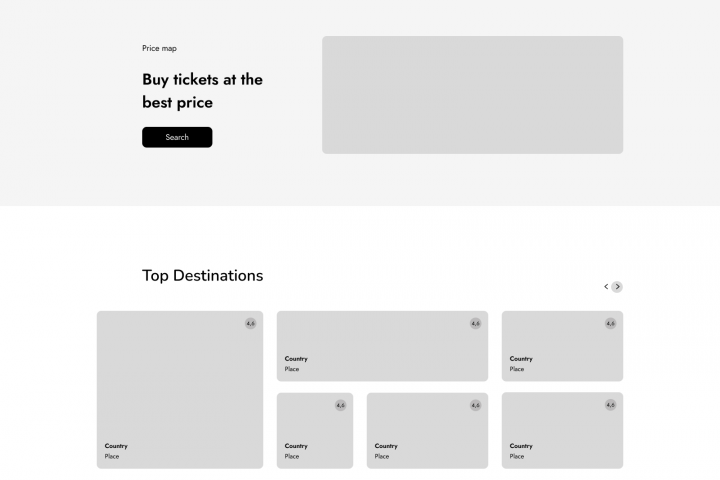The height and width of the screenshot is (480, 720).
Task: Click rating badge on bottom-right destination card
Action: pyautogui.click(x=610, y=405)
